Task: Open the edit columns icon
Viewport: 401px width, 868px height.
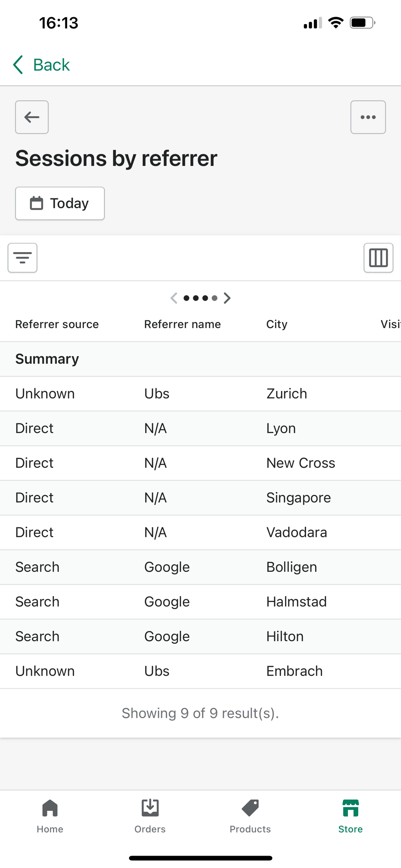Action: [x=378, y=258]
